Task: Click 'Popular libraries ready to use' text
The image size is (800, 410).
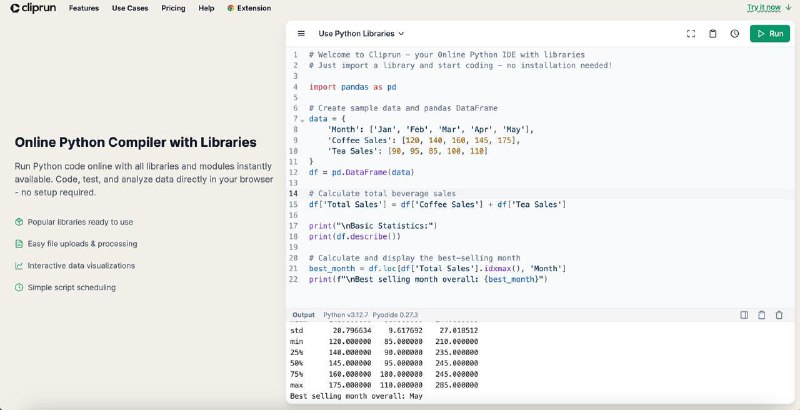Action: coord(80,222)
